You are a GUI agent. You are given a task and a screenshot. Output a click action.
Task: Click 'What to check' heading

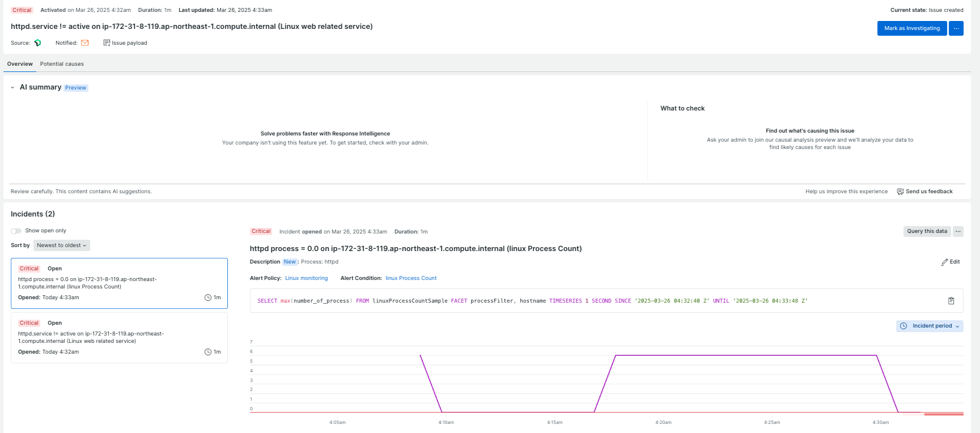682,108
